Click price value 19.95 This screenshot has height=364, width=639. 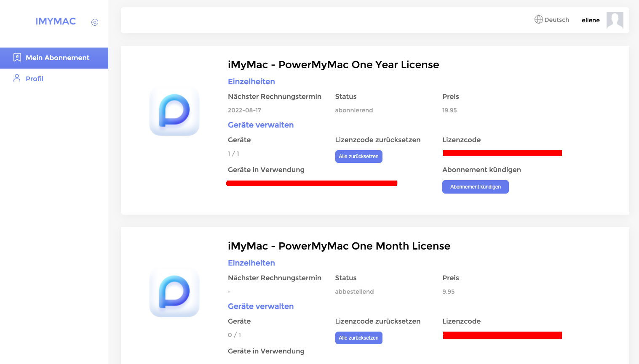pos(449,110)
